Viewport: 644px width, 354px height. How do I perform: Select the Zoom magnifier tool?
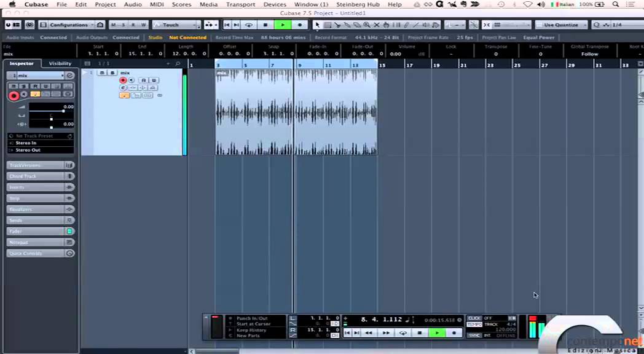(x=366, y=25)
